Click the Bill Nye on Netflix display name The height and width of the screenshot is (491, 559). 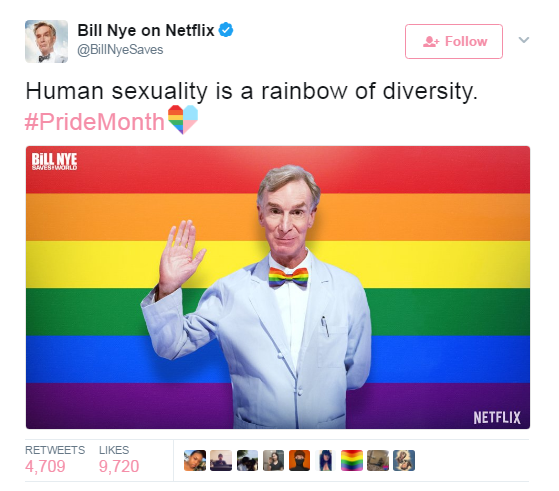pos(145,30)
